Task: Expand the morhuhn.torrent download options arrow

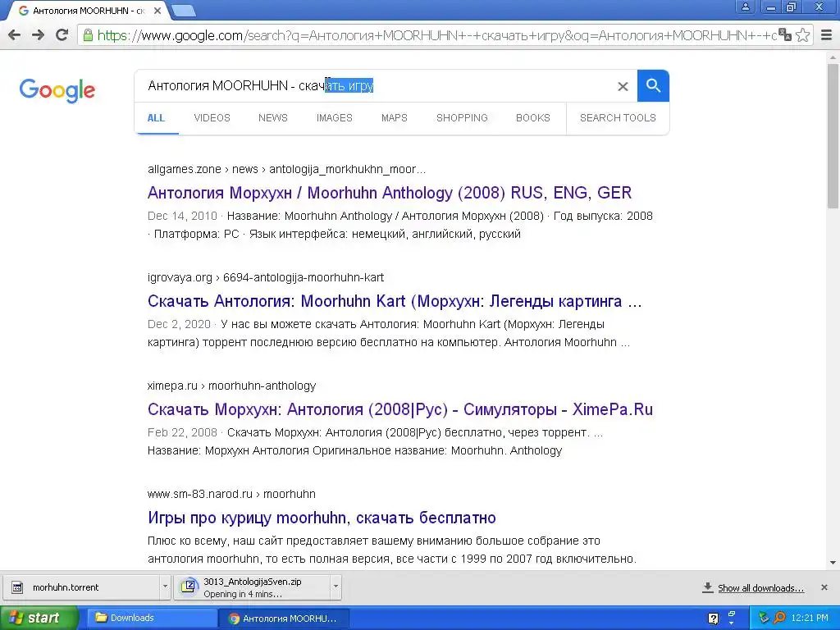Action: (165, 587)
